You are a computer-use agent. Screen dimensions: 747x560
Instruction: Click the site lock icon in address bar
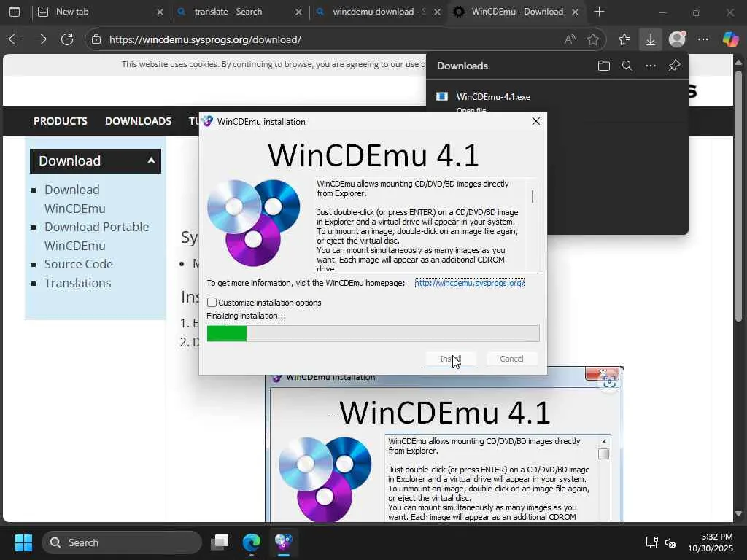click(96, 39)
